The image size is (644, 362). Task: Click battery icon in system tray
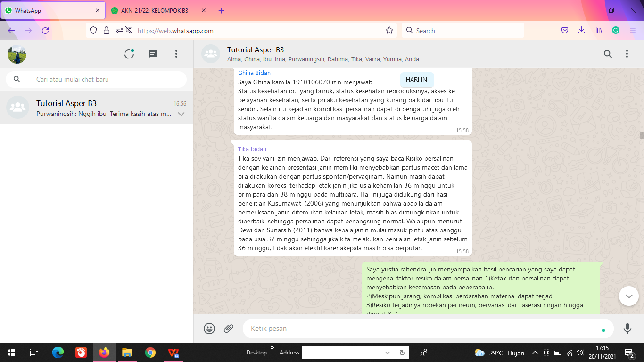coord(558,353)
